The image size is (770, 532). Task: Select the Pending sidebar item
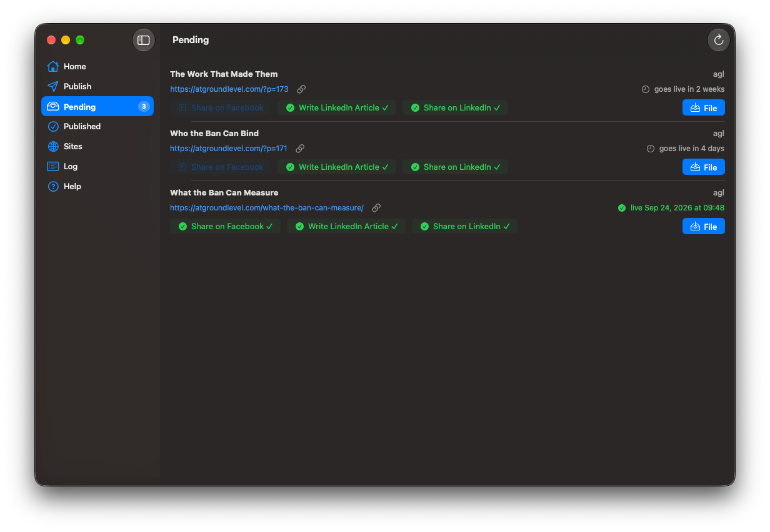point(97,106)
